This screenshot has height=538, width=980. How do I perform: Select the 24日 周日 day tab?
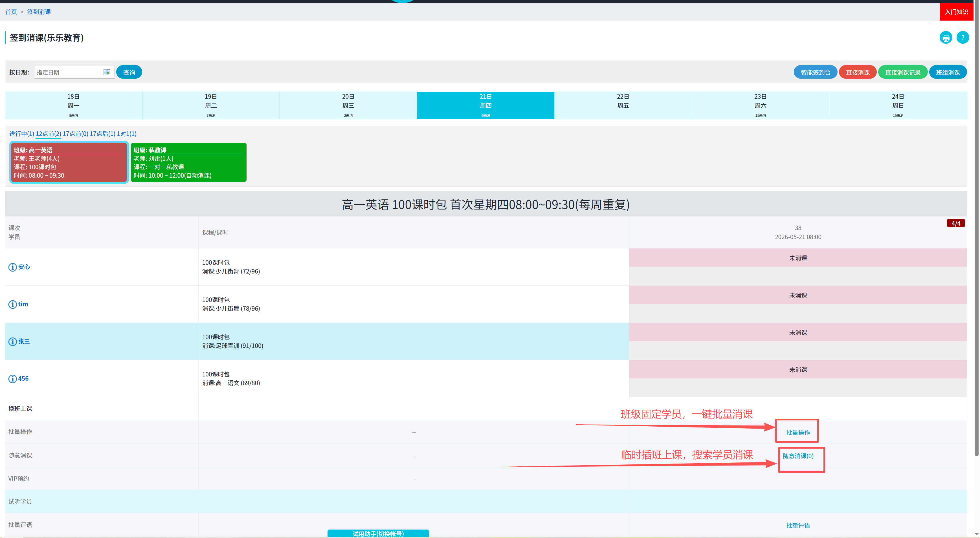898,105
